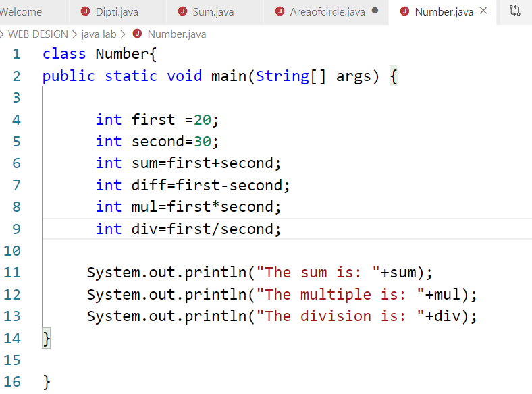Click the Java icon on the Dipti.java tab
This screenshot has height=394, width=532.
click(x=85, y=11)
